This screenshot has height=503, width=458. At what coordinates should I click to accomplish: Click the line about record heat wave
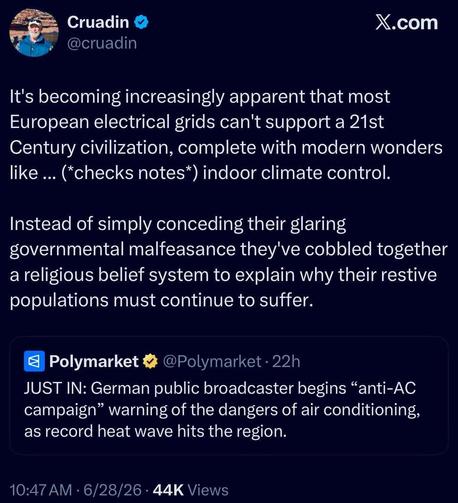point(155,431)
